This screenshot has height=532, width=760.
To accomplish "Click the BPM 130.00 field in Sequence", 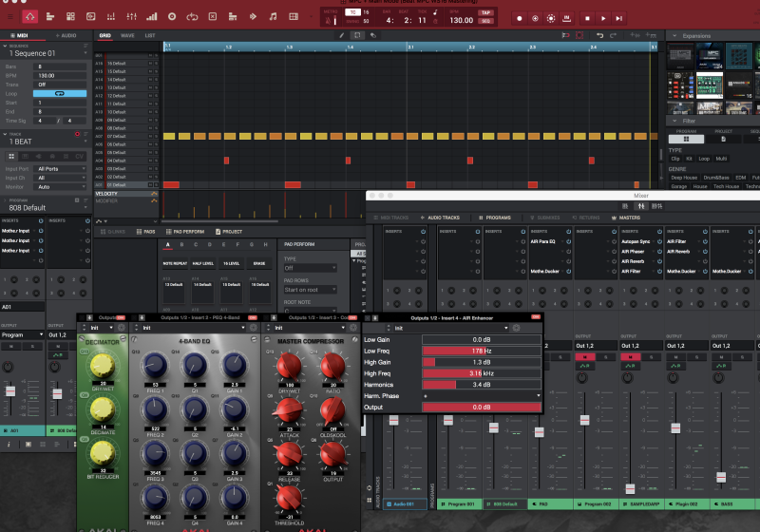I will pos(61,75).
